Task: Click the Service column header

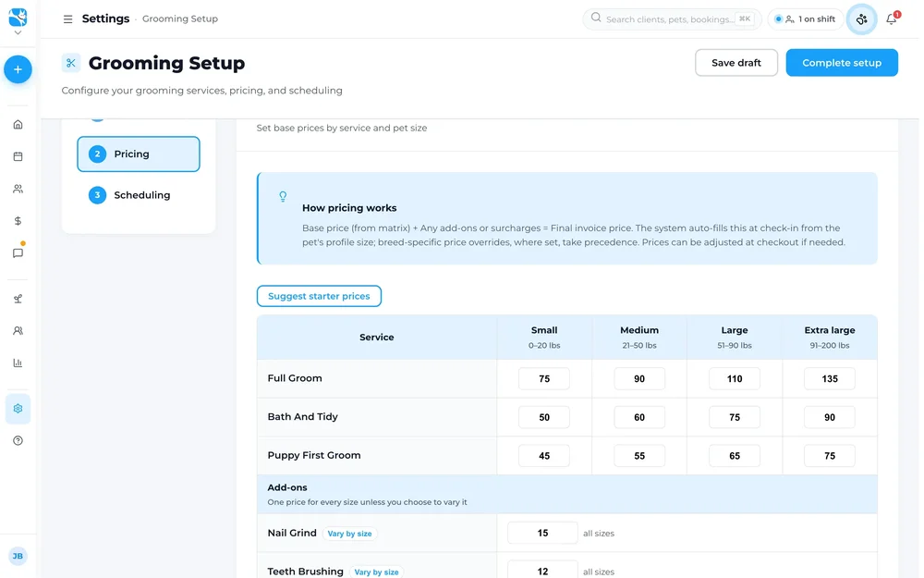Action: tap(377, 338)
